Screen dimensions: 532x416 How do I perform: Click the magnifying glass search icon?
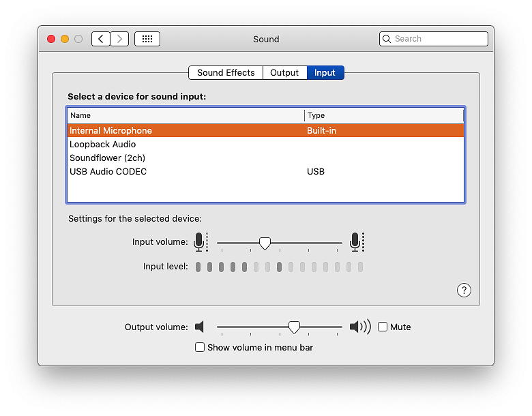click(387, 39)
